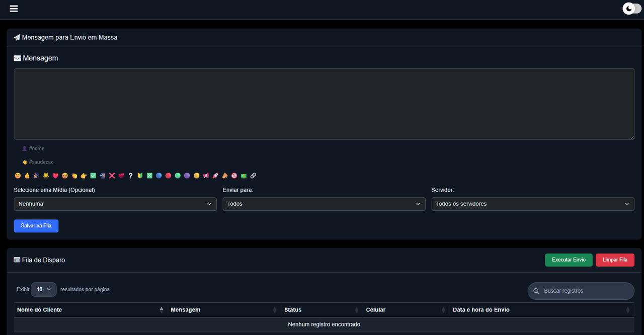The height and width of the screenshot is (335, 644).
Task: Insert the green-yellow beginner badge emoji
Action: tap(140, 176)
